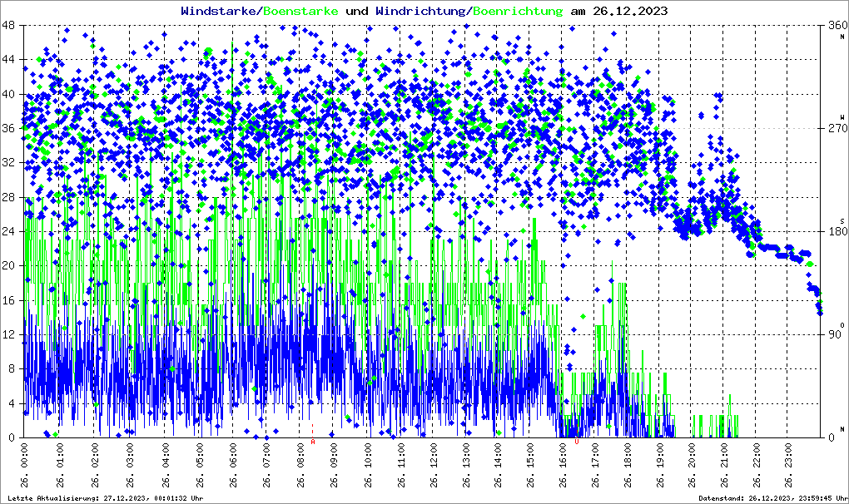Select the '180' south label on right axis
This screenshot has height=504, width=849.
836,231
